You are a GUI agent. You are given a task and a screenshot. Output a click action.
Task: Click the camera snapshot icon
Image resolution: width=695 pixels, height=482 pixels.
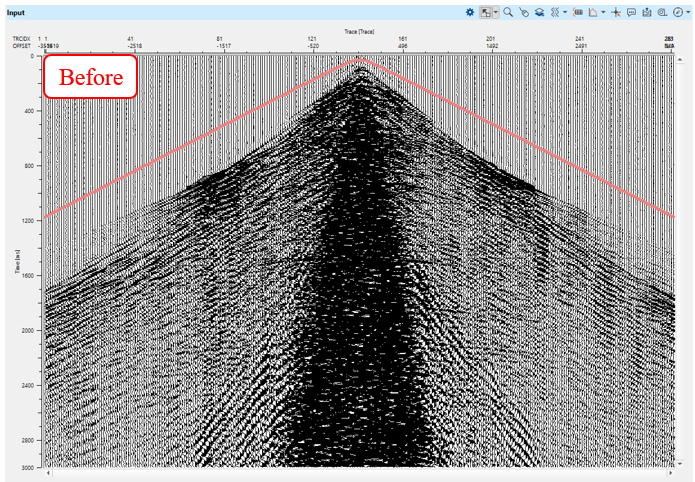click(647, 12)
